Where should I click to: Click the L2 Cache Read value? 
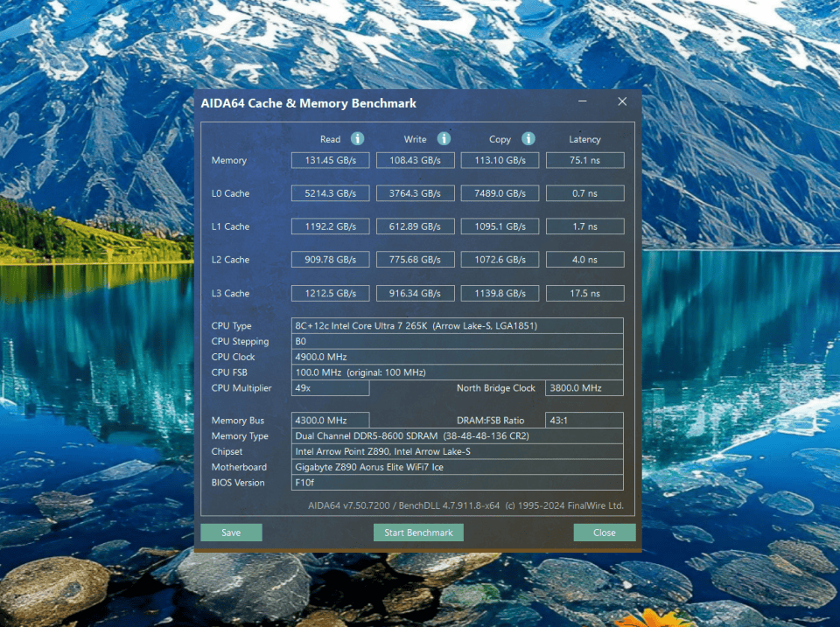(x=330, y=260)
